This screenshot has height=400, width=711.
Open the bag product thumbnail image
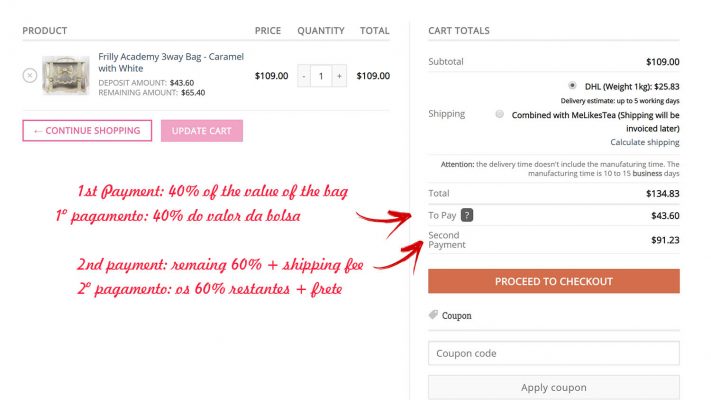tap(66, 75)
